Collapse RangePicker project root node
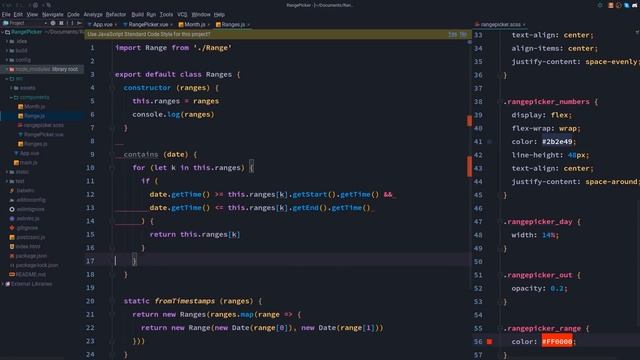Viewport: 640px width, 360px height. [x=3, y=32]
